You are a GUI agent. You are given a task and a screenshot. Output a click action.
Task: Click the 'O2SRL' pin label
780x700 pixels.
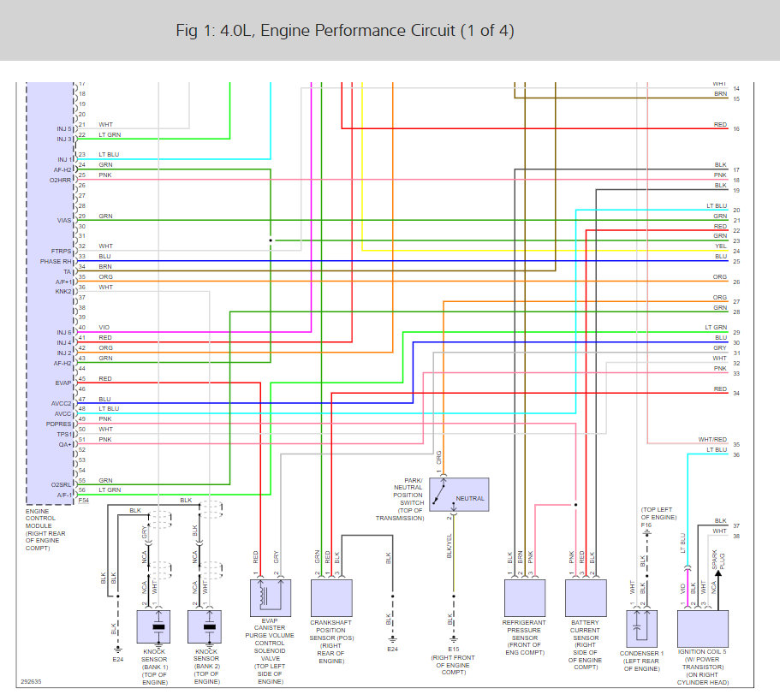click(61, 484)
